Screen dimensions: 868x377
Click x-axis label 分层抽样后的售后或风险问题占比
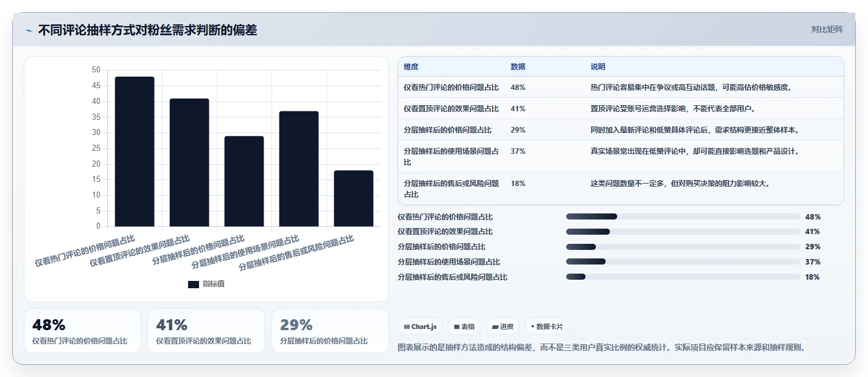pos(296,253)
